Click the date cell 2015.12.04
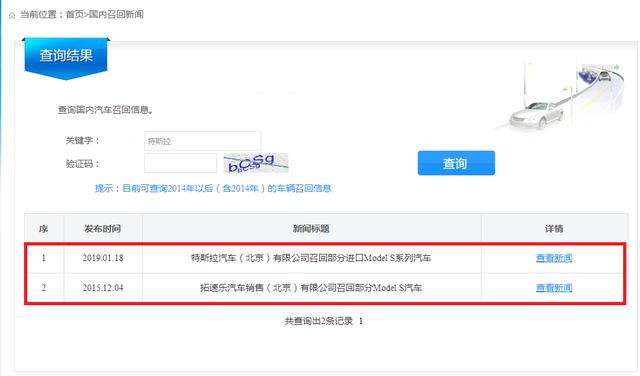This screenshot has width=640, height=376. click(103, 288)
